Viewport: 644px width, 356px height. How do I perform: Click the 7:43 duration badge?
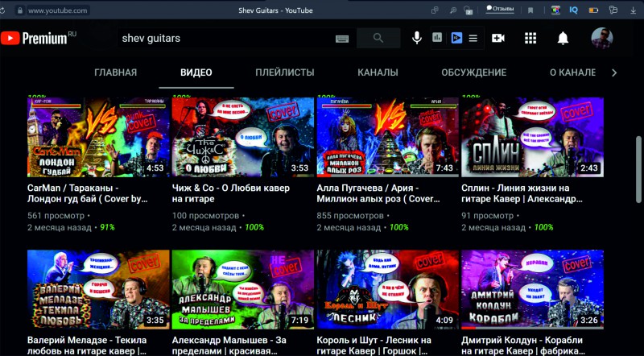point(444,168)
